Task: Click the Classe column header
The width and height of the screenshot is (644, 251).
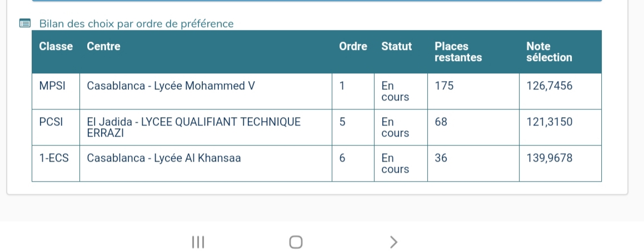Action: pos(56,46)
